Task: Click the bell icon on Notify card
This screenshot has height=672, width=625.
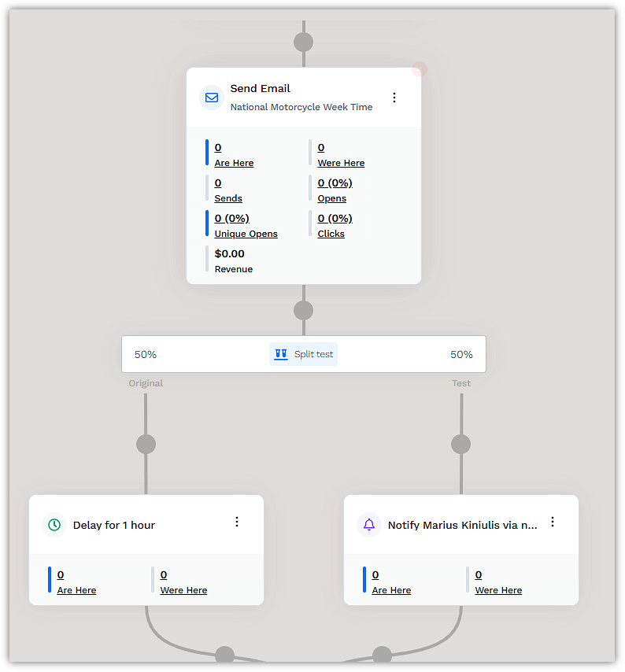Action: tap(369, 525)
